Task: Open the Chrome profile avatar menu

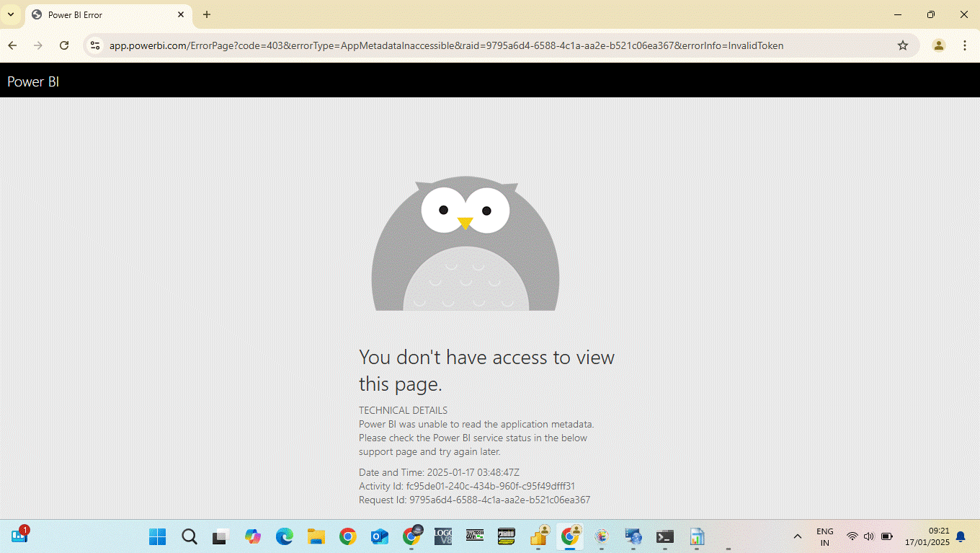Action: coord(938,45)
